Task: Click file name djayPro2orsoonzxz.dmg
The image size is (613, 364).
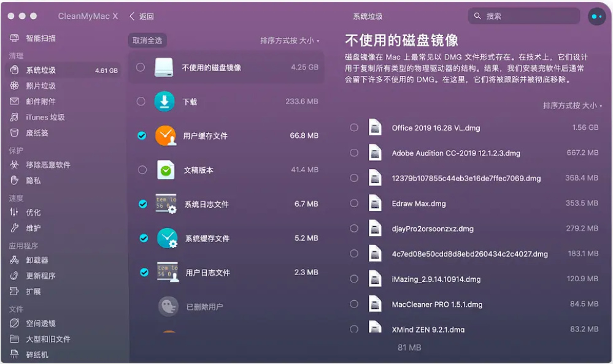Action: [x=433, y=229]
